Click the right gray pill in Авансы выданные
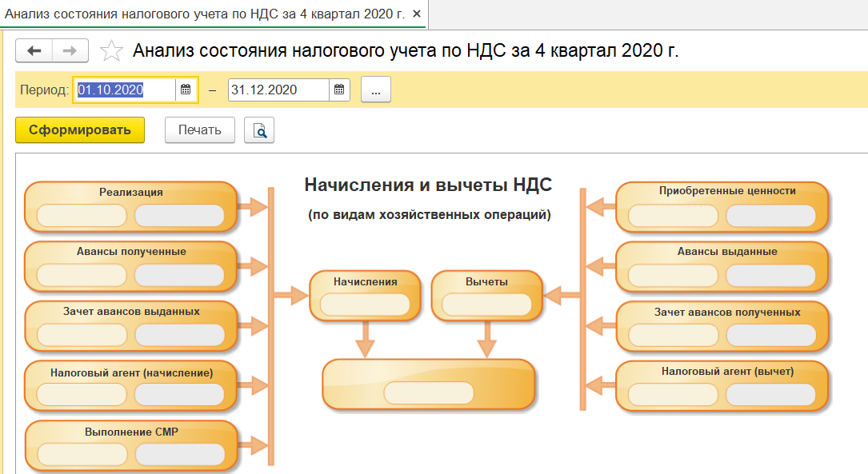Image resolution: width=868 pixels, height=474 pixels. [770, 276]
